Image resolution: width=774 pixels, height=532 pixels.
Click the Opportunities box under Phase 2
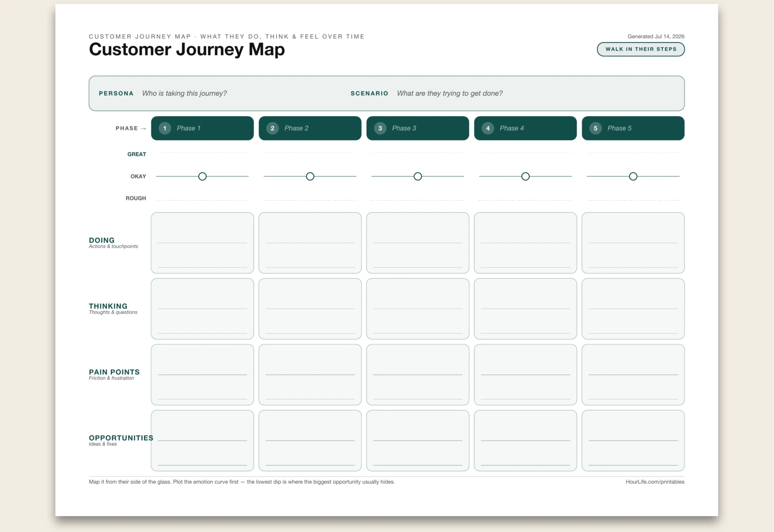[310, 441]
